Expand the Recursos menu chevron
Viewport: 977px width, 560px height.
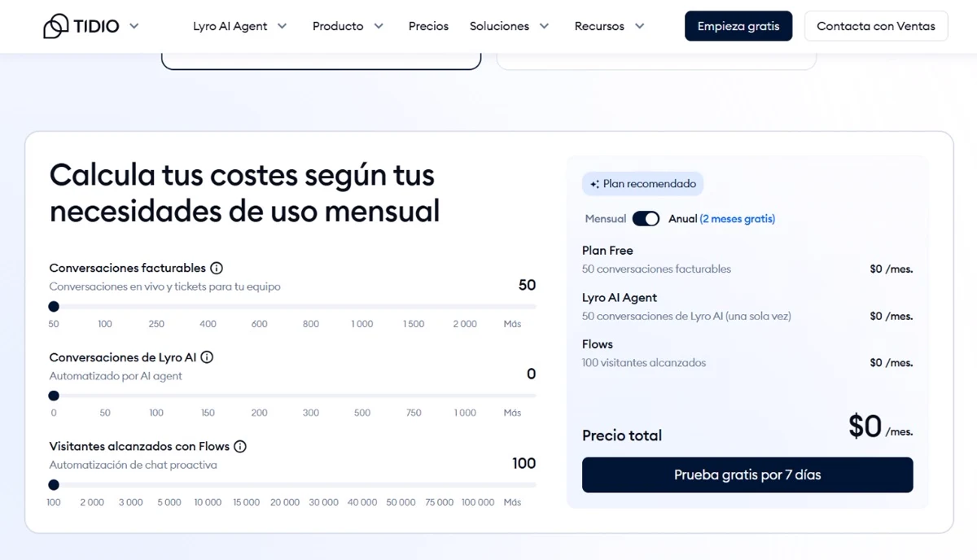coord(639,26)
